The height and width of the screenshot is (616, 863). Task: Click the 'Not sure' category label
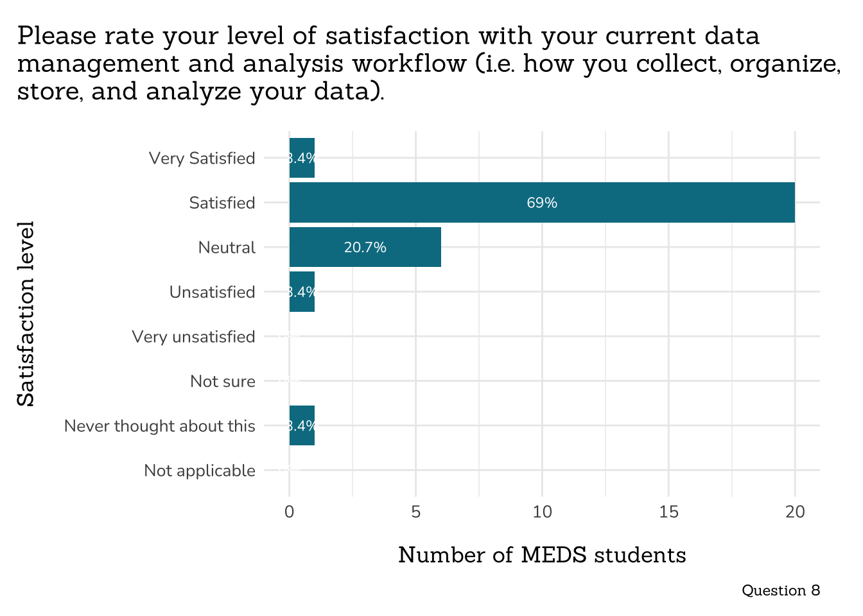tap(222, 382)
